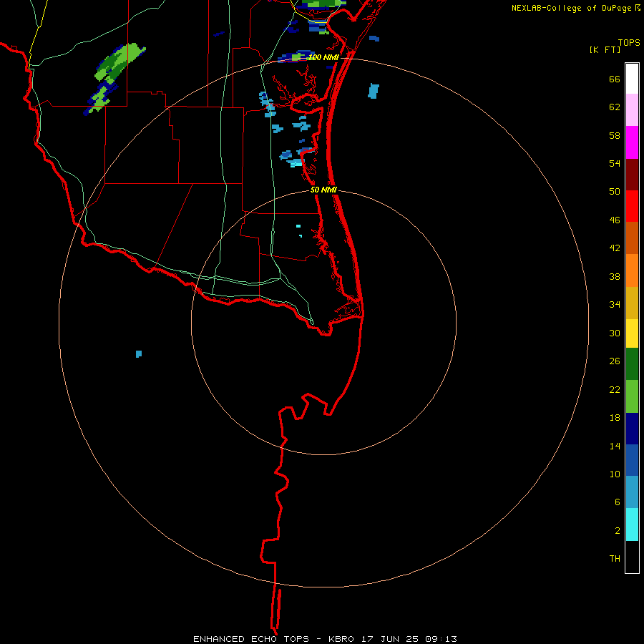Click the [K FT] units label
The height and width of the screenshot is (644, 644).
click(605, 49)
